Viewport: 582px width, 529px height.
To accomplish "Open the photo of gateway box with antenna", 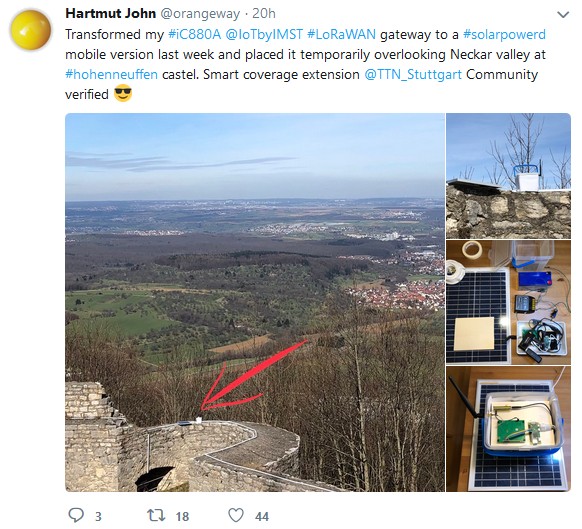I will tap(509, 429).
